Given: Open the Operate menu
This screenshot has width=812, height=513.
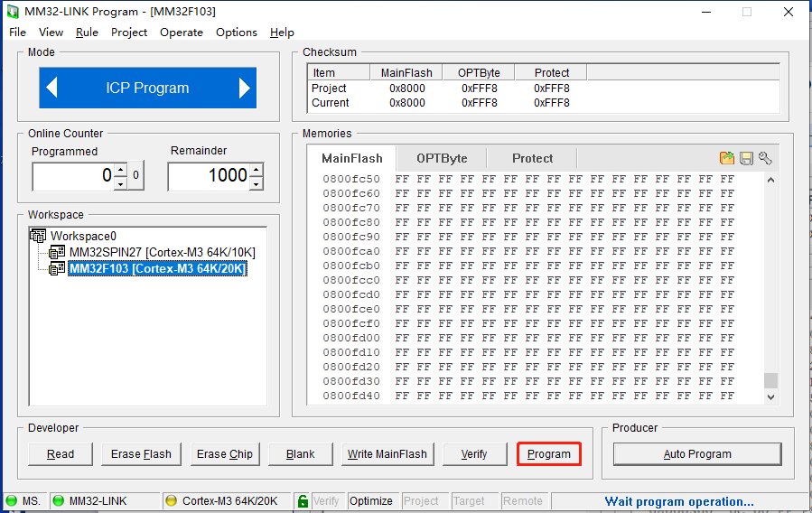Looking at the screenshot, I should [x=182, y=33].
